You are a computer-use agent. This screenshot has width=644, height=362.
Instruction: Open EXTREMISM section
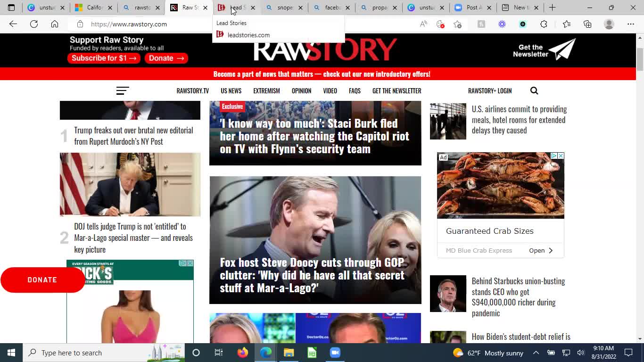(266, 90)
